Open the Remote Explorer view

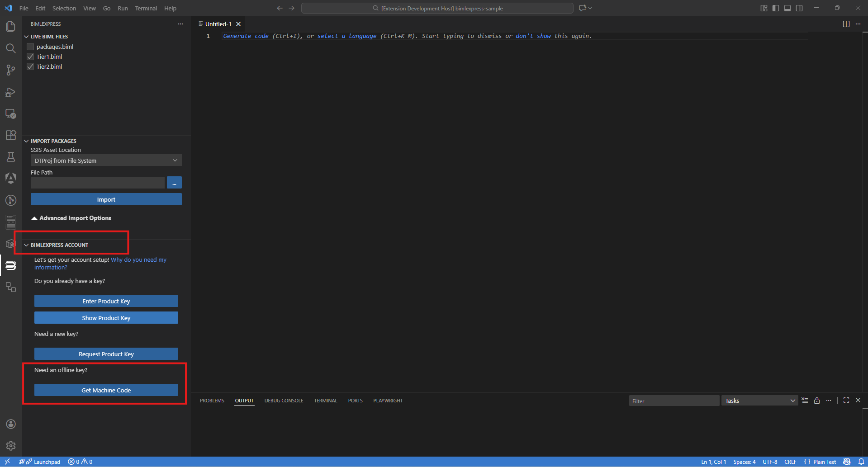coord(10,114)
